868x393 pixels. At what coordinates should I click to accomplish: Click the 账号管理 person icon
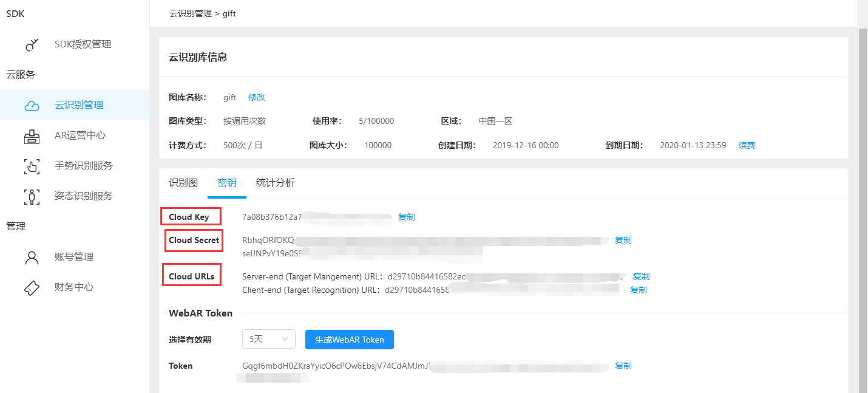pos(32,257)
